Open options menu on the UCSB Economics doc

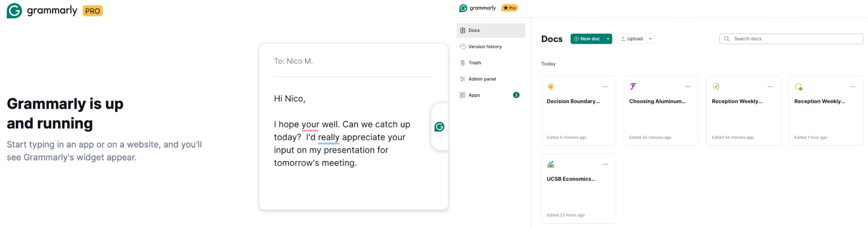(x=605, y=164)
